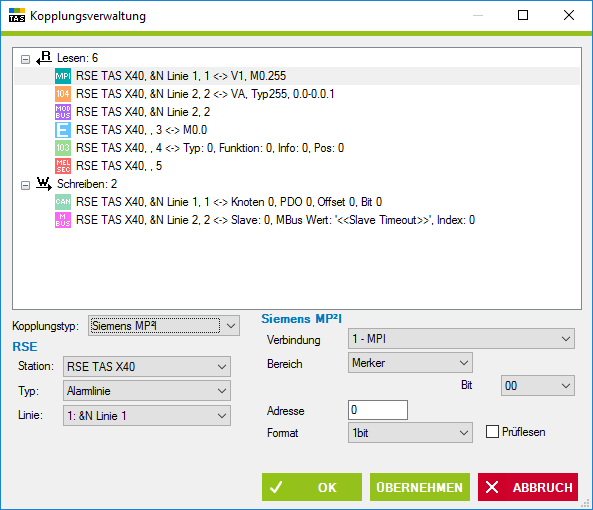The image size is (593, 510).
Task: Open the Kopplungstyp dropdown
Action: [x=164, y=326]
